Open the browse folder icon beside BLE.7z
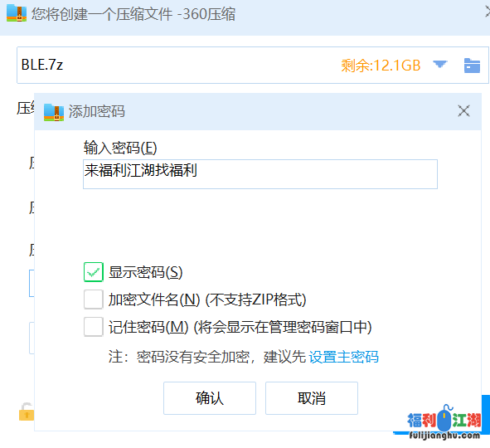 pos(472,66)
